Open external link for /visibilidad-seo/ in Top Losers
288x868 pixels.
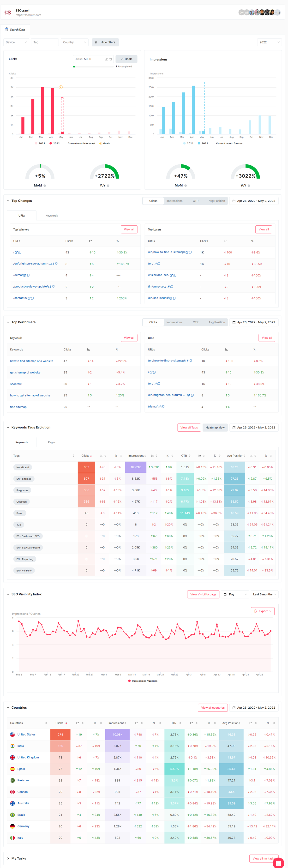pos(171,275)
